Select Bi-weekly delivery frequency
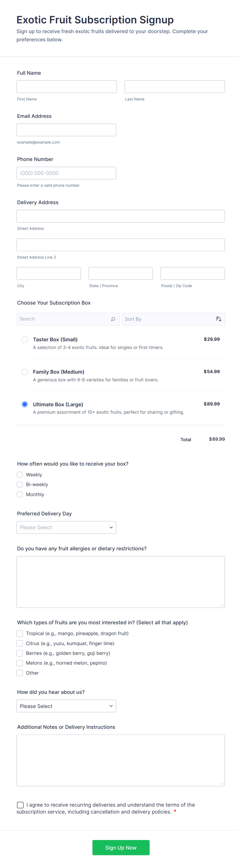Screen dimensions: 239x868 click(x=20, y=485)
